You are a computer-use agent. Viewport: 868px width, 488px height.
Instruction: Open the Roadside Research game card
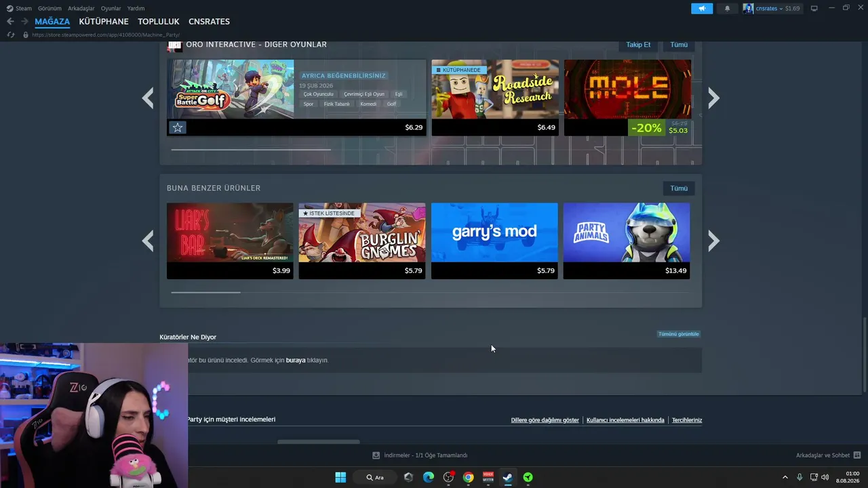pos(495,98)
